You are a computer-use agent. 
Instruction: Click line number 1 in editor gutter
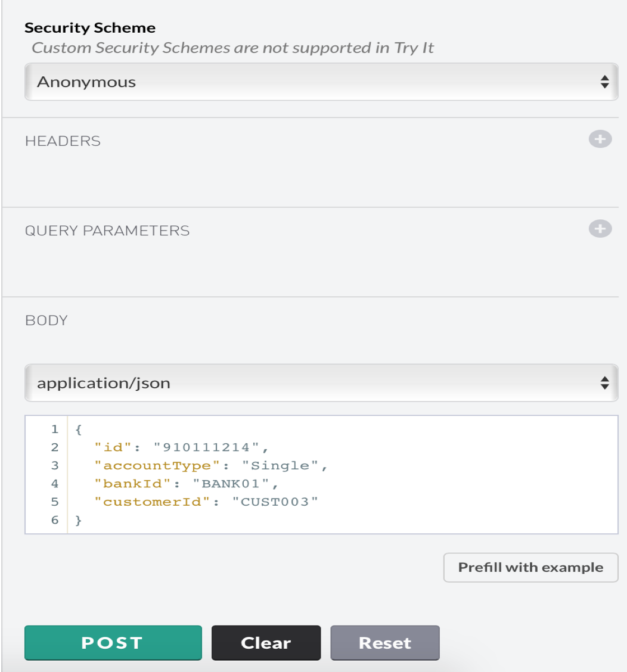55,430
